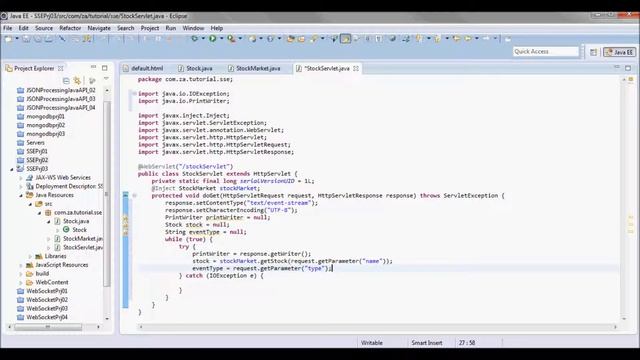Click the Focus on Active Task icon
This screenshot has height=360, width=640.
pyautogui.click(x=93, y=80)
